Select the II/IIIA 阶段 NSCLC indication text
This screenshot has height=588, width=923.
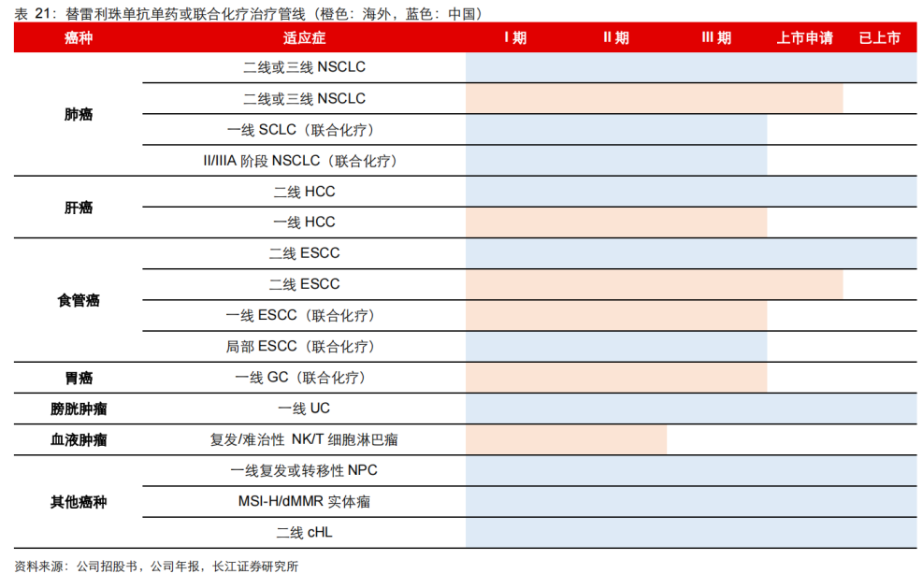click(x=304, y=161)
